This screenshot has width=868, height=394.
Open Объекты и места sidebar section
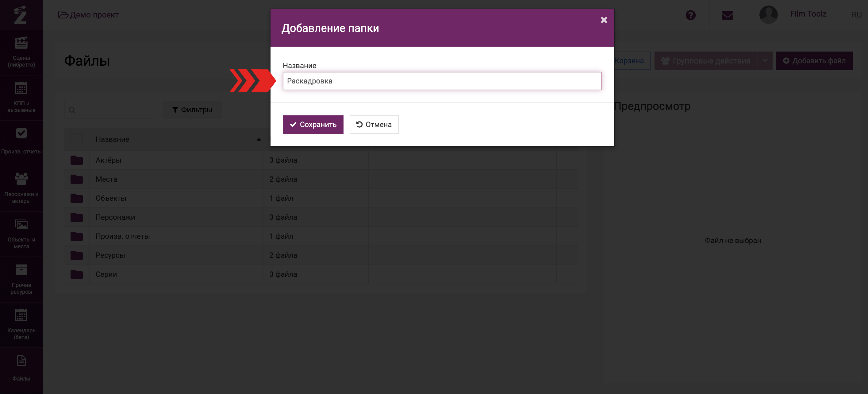21,234
